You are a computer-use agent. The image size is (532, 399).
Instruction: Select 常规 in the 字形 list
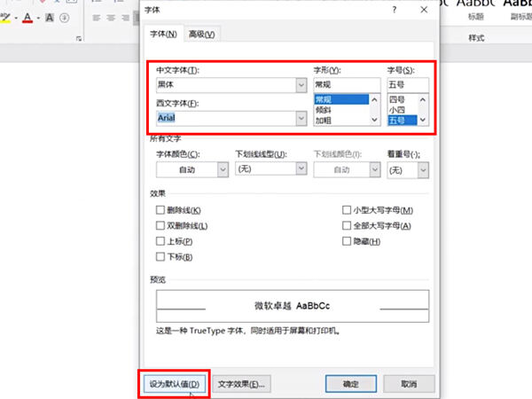[341, 99]
